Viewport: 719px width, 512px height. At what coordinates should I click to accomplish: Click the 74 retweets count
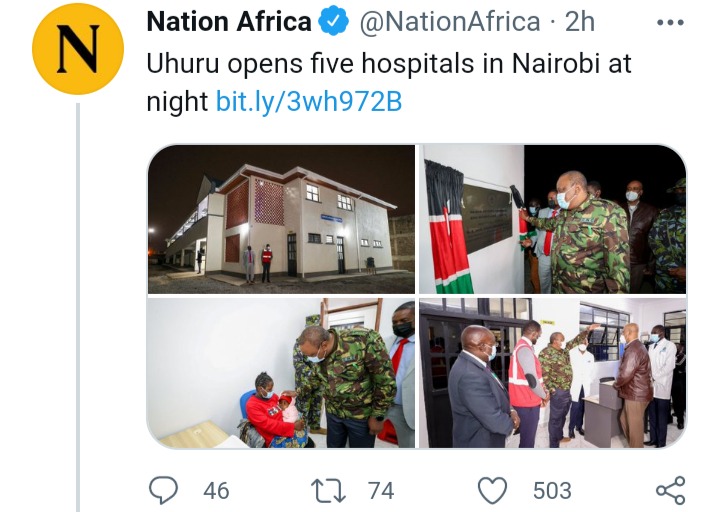[x=381, y=490]
